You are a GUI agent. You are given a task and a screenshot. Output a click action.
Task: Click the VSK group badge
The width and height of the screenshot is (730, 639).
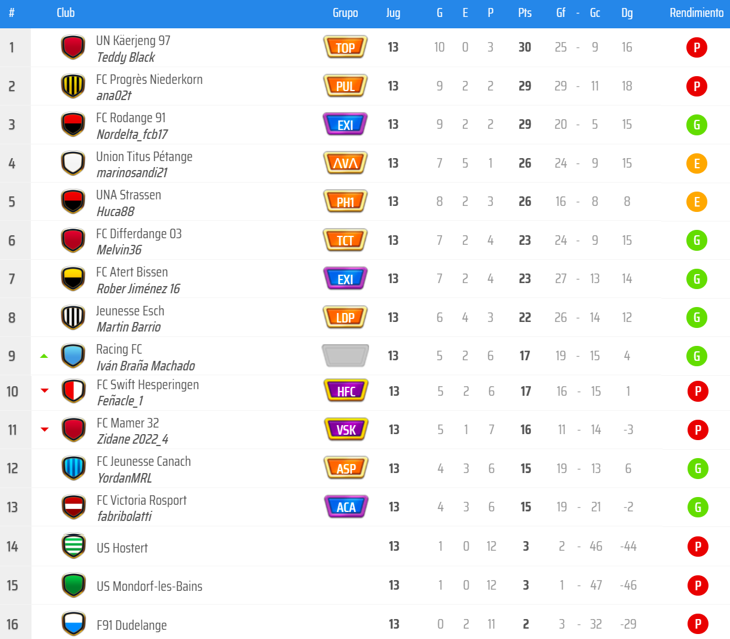point(346,429)
